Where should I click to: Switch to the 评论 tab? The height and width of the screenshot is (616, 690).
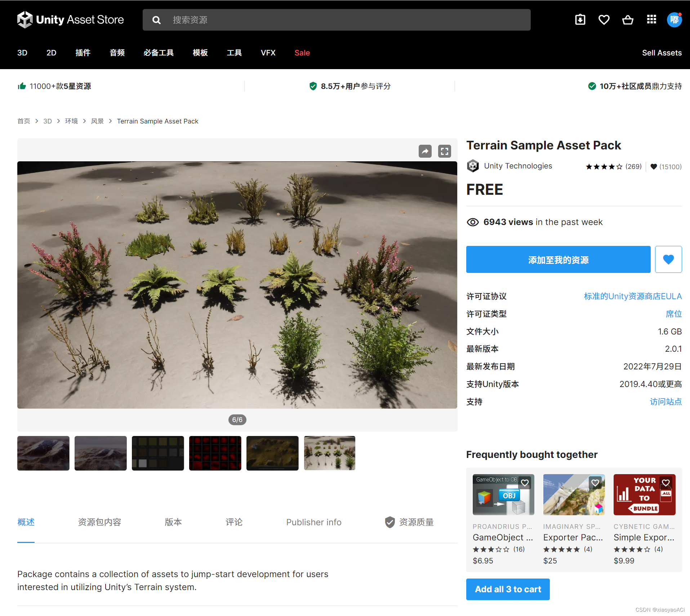[234, 522]
